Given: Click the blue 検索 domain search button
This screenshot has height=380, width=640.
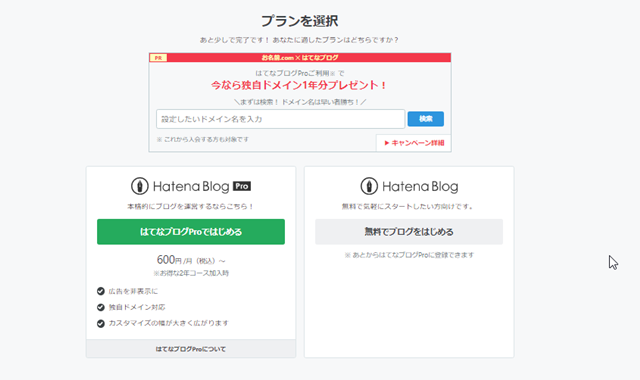Looking at the screenshot, I should pos(425,119).
